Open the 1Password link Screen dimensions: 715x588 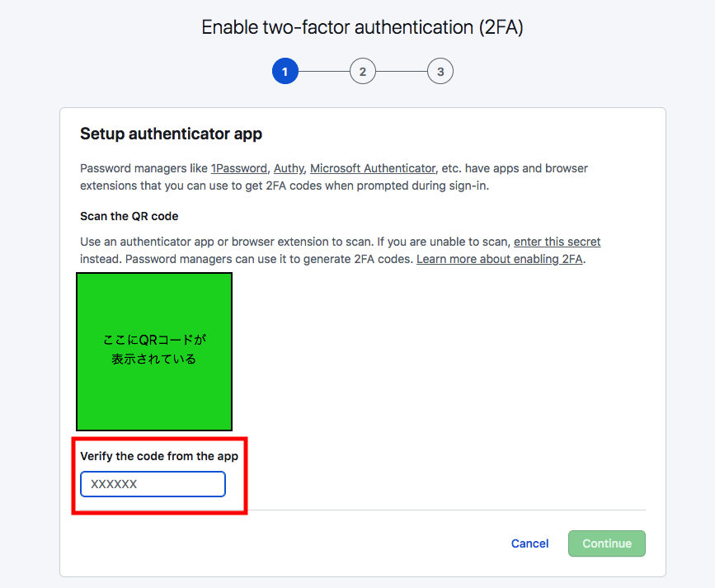point(238,168)
